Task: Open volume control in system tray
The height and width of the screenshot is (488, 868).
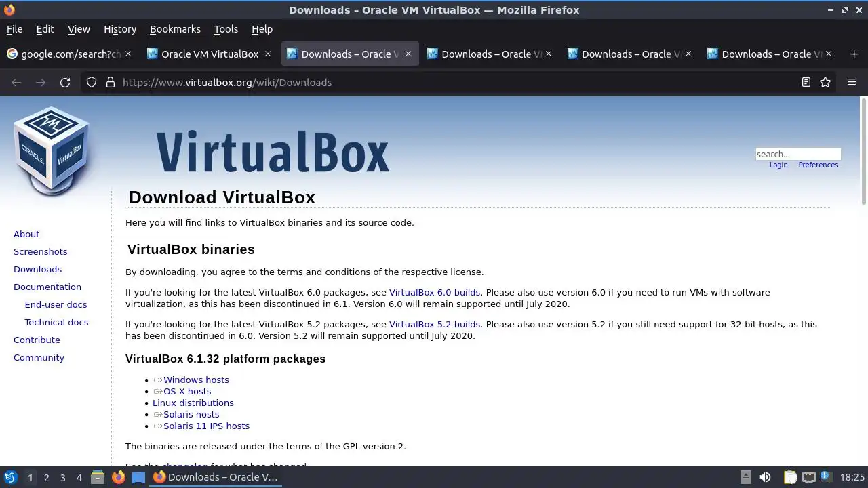Action: click(x=765, y=477)
